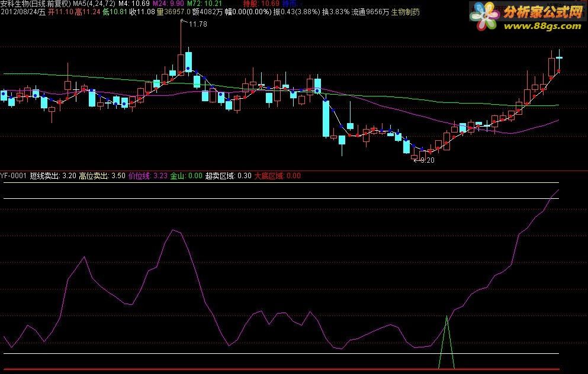Click the red 持股: 10.69 label
This screenshot has height=374, width=588.
click(x=261, y=4)
